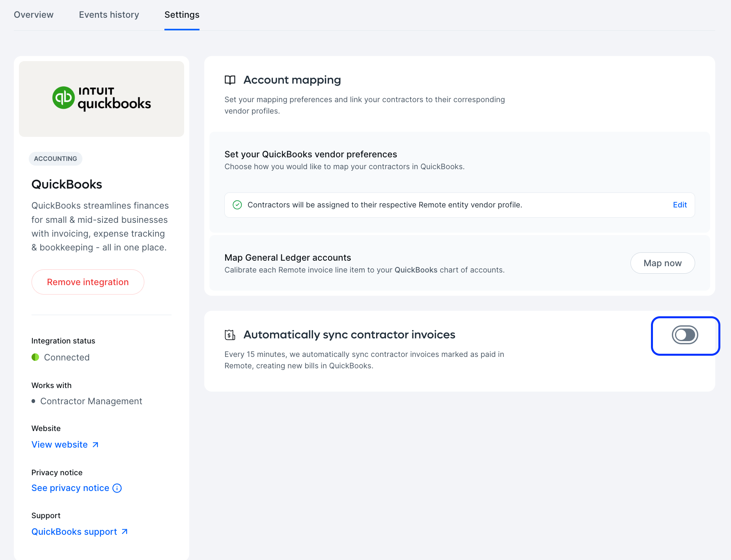This screenshot has width=731, height=560.
Task: Click Map General Ledger accounts text
Action: [x=287, y=258]
